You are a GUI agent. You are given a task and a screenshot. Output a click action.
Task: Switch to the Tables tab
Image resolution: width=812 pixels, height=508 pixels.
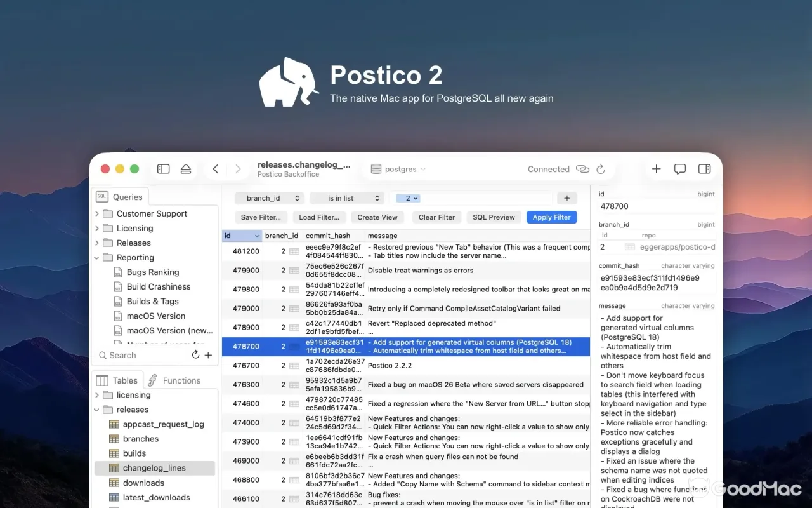tap(118, 380)
